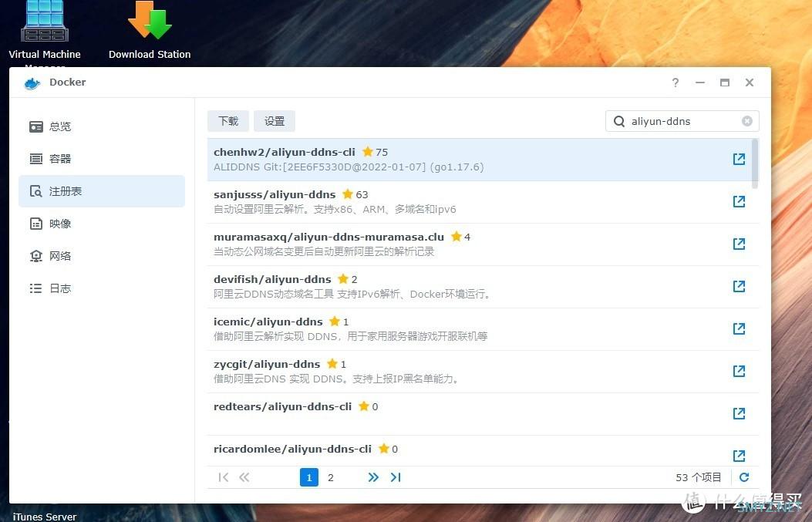The image size is (812, 522).
Task: Open external link for icemic/aliyun-ddns
Action: 739,328
